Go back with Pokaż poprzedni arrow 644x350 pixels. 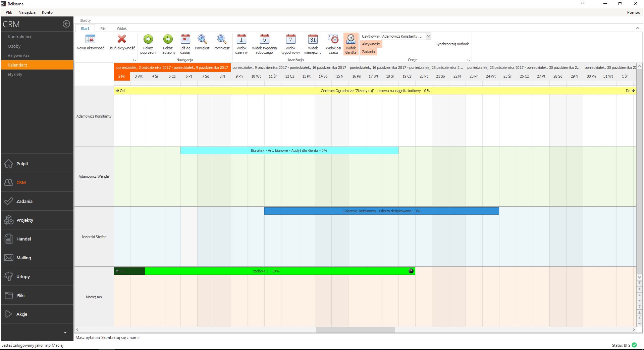pos(148,39)
